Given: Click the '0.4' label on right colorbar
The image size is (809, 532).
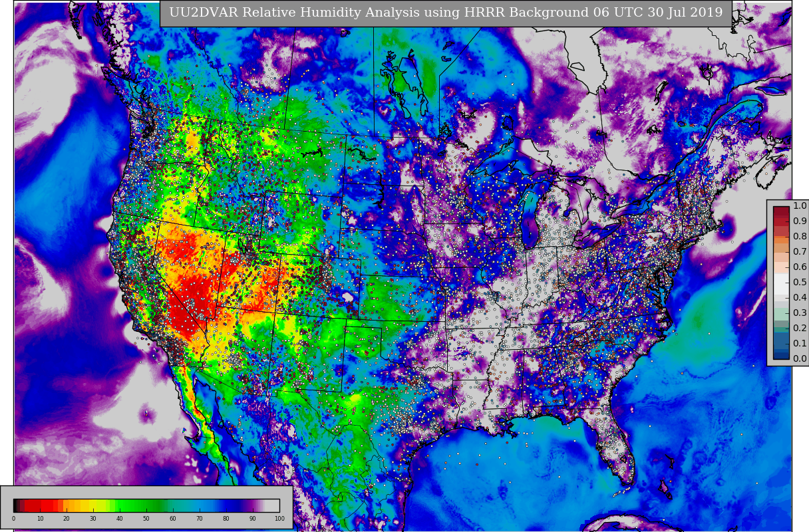Looking at the screenshot, I should (800, 298).
